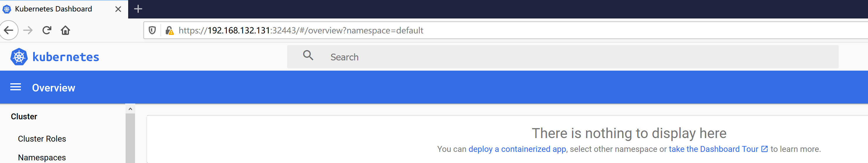Click the insecure connection padlock warning icon

click(170, 31)
